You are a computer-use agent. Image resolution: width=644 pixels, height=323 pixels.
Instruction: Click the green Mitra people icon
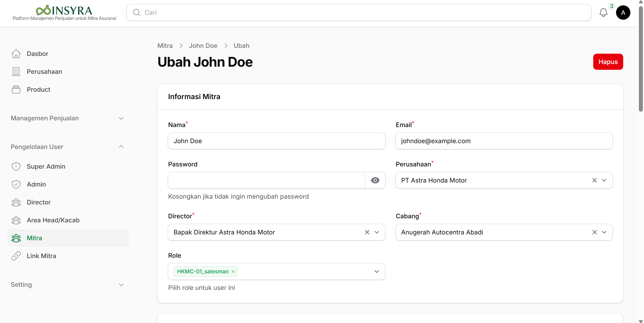16,238
